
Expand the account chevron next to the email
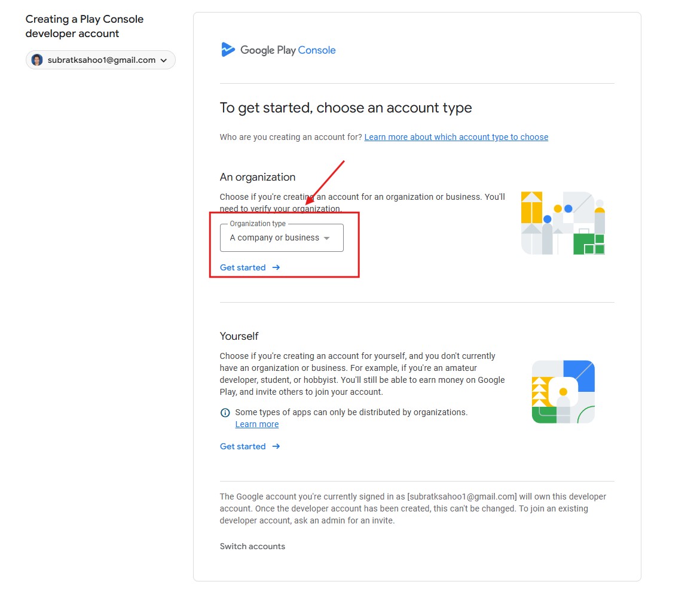click(164, 60)
